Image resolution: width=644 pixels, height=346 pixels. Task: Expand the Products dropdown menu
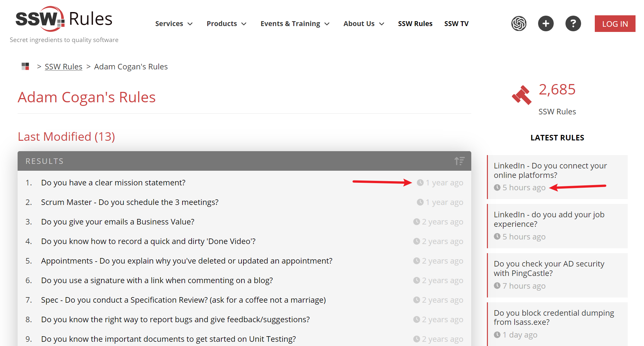click(x=226, y=24)
